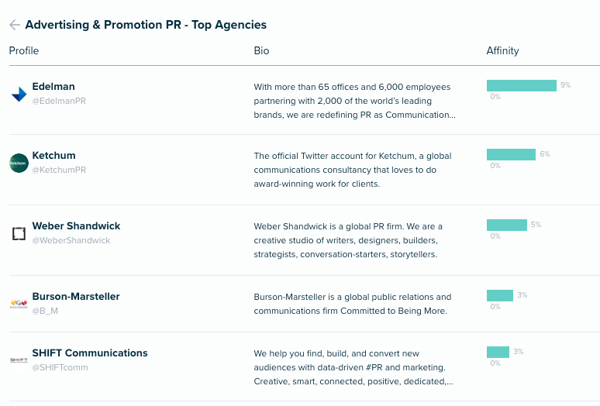Open the Weber Shandwick profile name
The width and height of the screenshot is (600, 406).
(76, 226)
